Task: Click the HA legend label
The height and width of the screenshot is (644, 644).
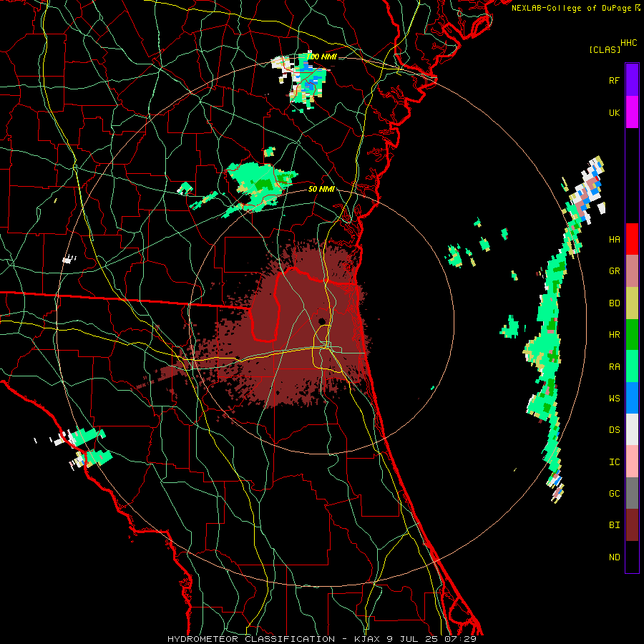Action: [x=614, y=240]
